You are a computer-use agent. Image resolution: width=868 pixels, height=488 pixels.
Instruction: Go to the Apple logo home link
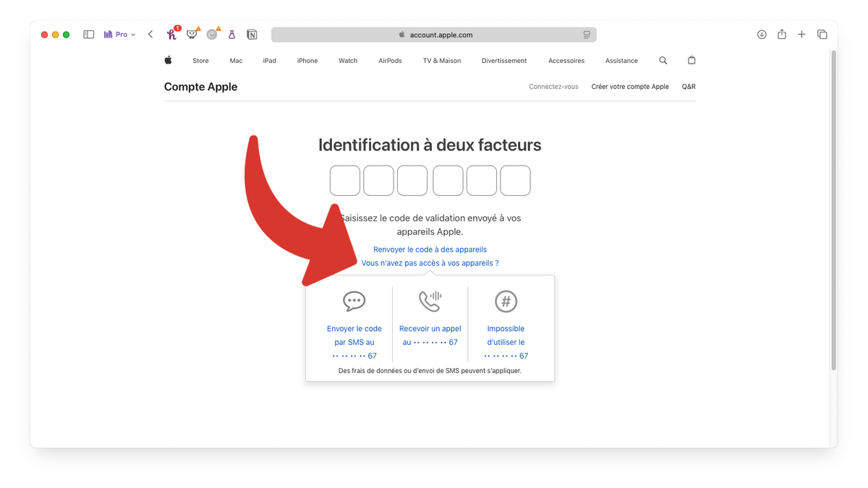tap(168, 61)
